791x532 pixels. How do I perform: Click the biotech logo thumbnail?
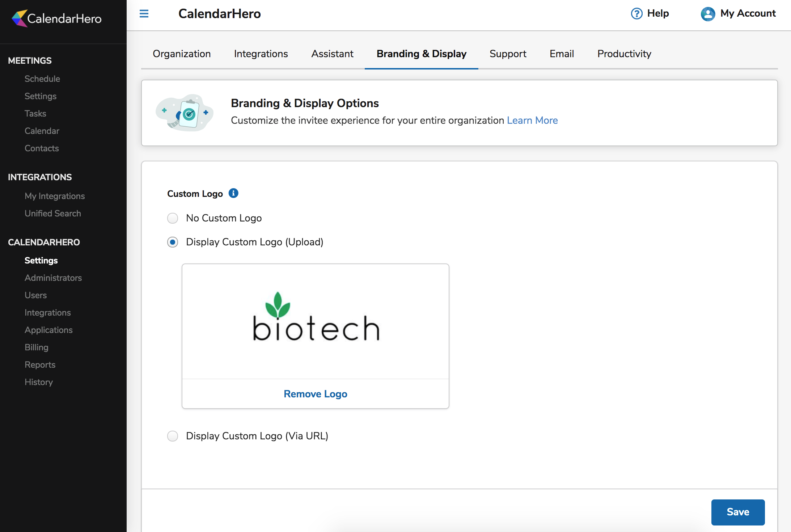tap(316, 317)
